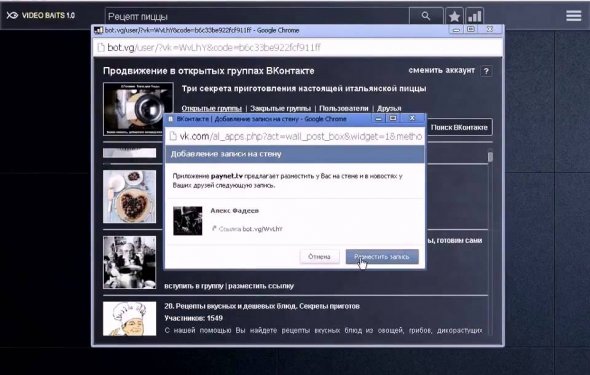590x375 pixels.
Task: Click the group title 20. Рецепты вкусных и дешевых блюд
Action: click(262, 306)
